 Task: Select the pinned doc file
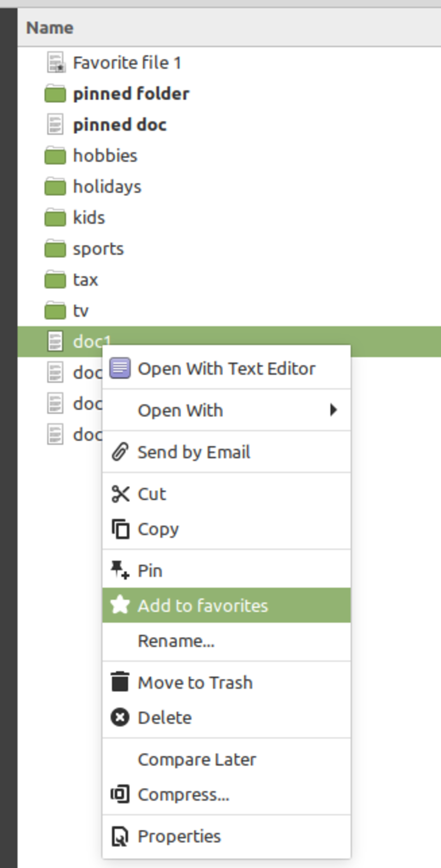[x=120, y=124]
